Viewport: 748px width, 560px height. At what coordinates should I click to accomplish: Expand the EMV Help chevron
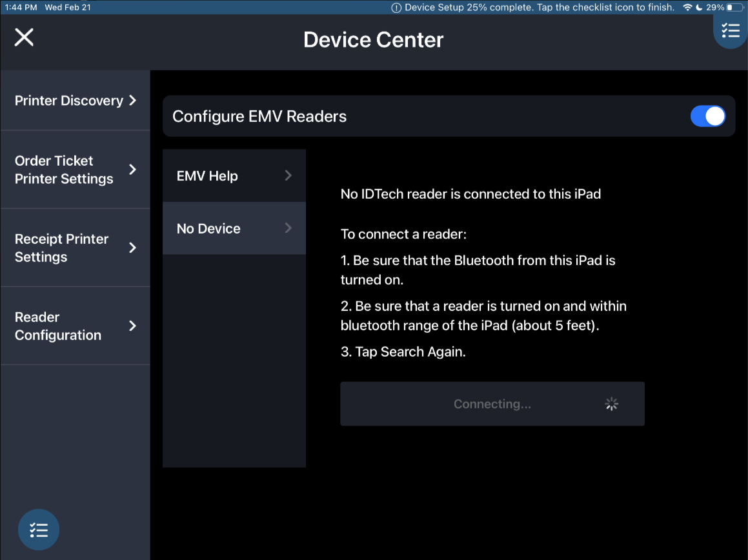(288, 175)
